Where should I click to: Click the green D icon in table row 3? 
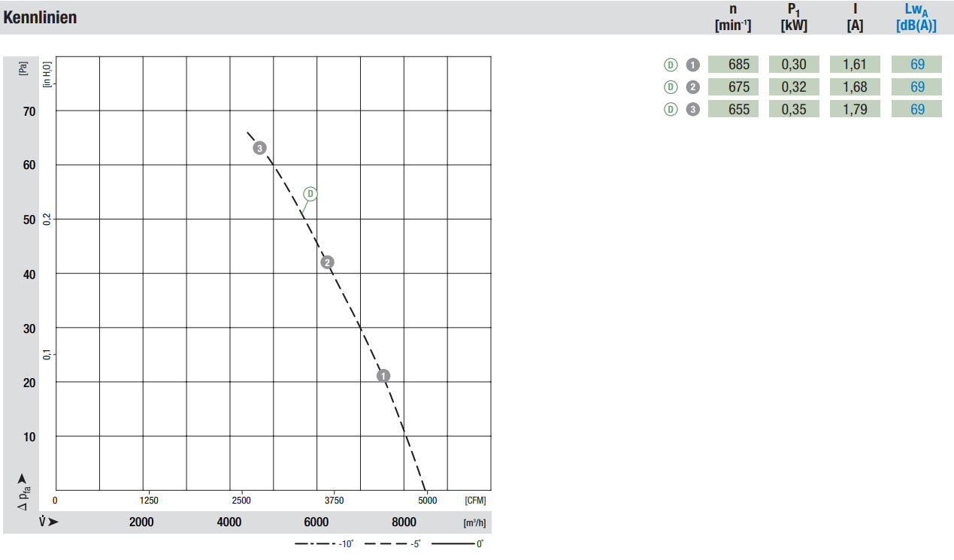tap(671, 110)
